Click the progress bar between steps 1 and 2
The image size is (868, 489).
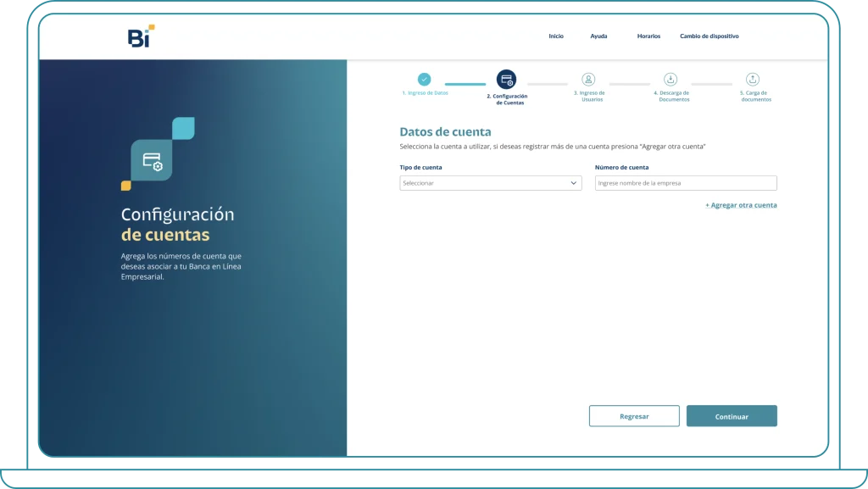pos(465,84)
